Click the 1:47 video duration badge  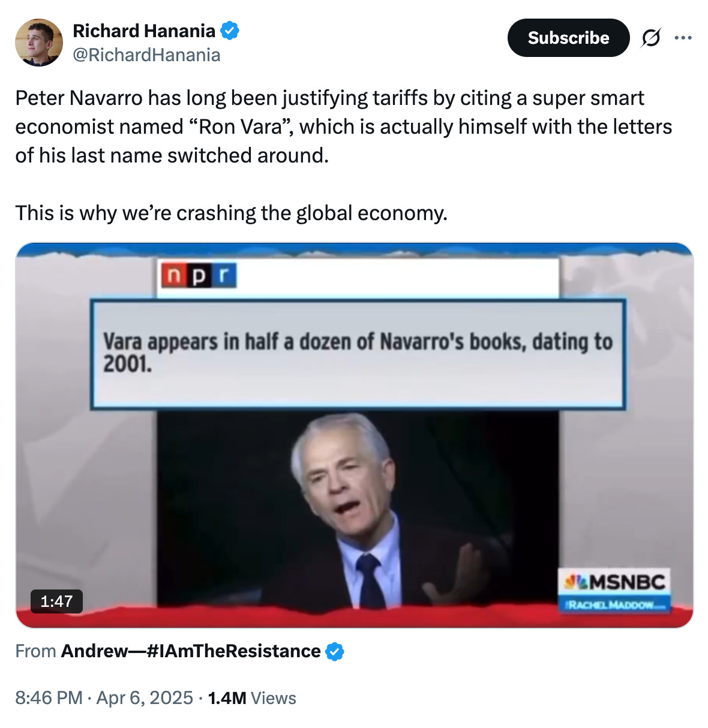click(56, 601)
